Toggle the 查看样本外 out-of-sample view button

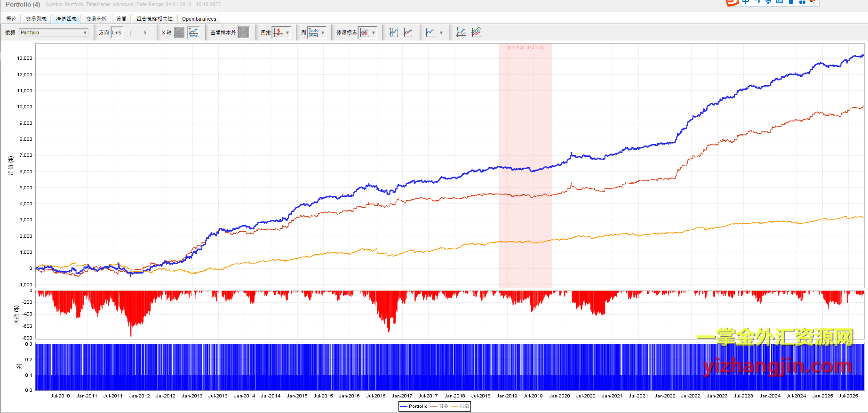243,32
